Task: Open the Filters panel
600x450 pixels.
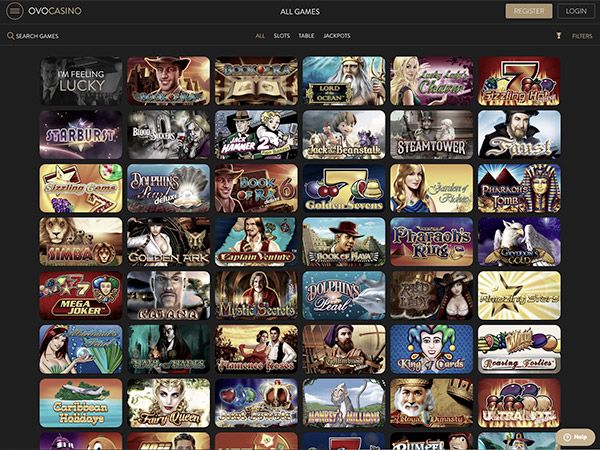Action: click(x=582, y=36)
